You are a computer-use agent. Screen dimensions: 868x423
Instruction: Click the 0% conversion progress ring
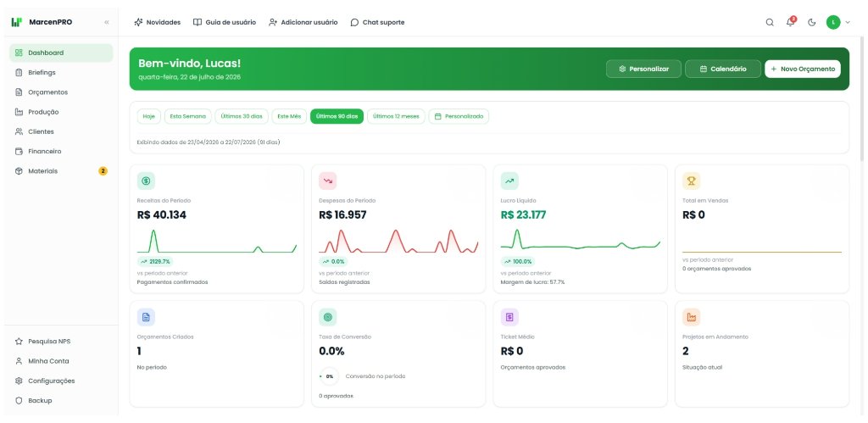330,376
